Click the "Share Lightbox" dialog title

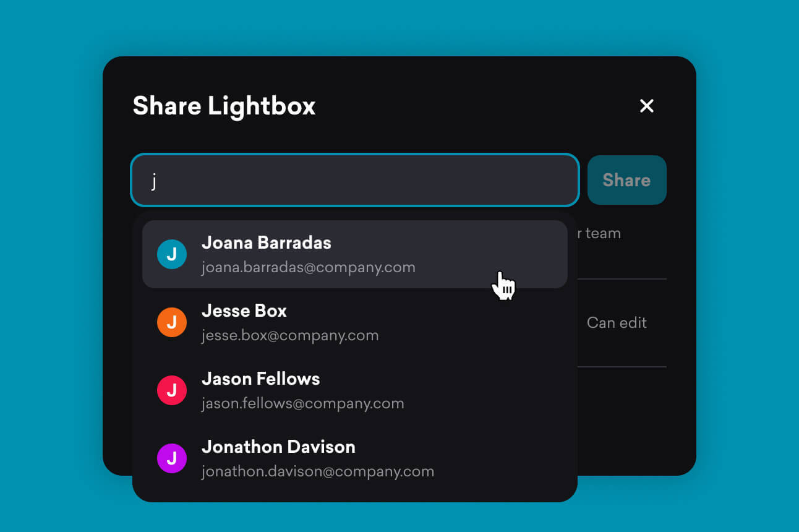[x=224, y=106]
